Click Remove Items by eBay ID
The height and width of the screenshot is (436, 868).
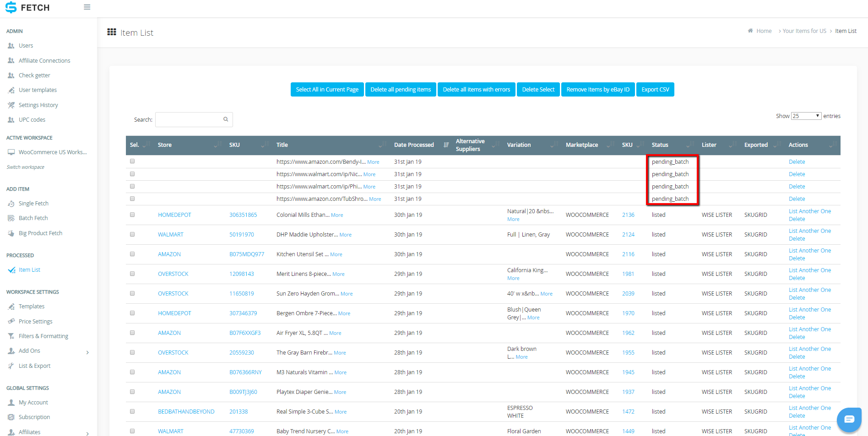point(598,89)
